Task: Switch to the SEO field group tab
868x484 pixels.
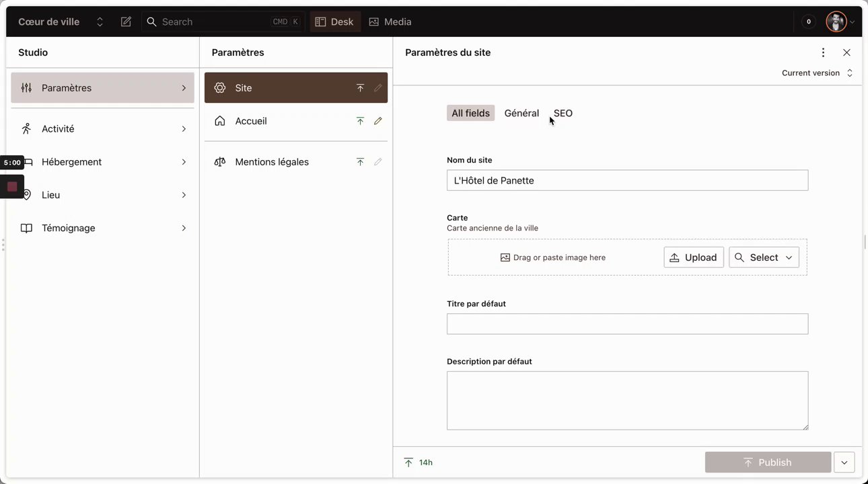Action: 563,113
